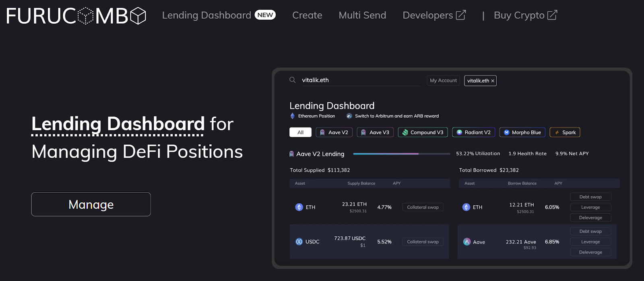Click the My Account button
The height and width of the screenshot is (281, 644).
point(443,81)
